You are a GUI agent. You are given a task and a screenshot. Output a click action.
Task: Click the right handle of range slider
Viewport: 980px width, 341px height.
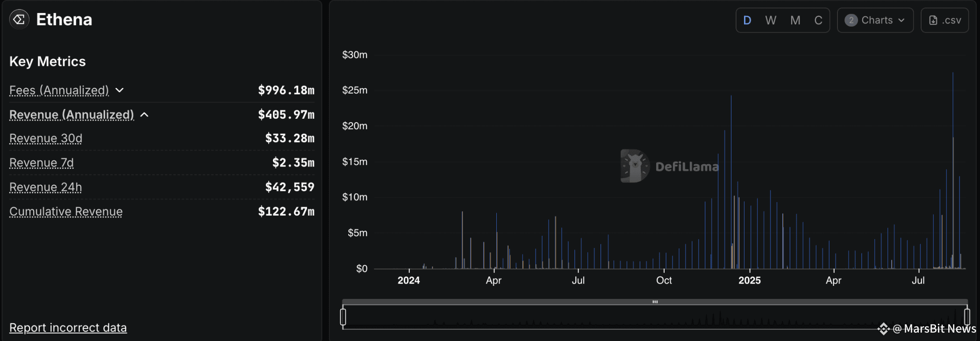pos(967,317)
